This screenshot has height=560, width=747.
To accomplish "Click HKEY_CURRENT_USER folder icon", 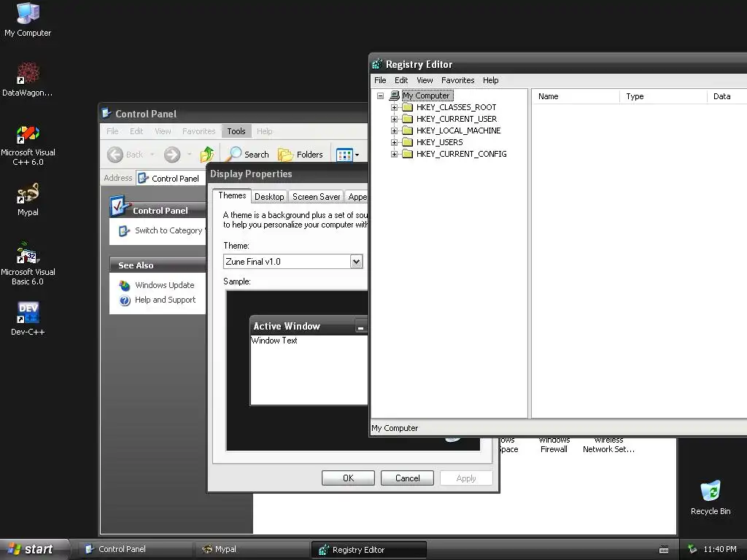I will [407, 119].
